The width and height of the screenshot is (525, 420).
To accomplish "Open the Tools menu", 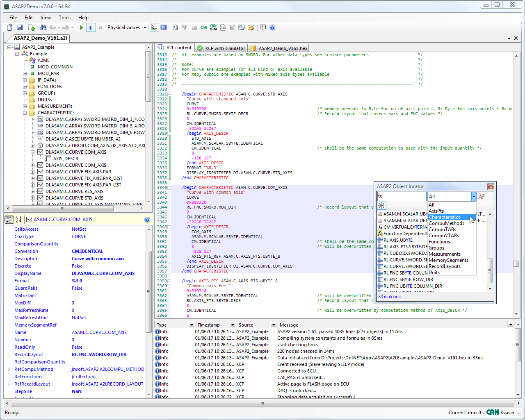I will [x=64, y=18].
